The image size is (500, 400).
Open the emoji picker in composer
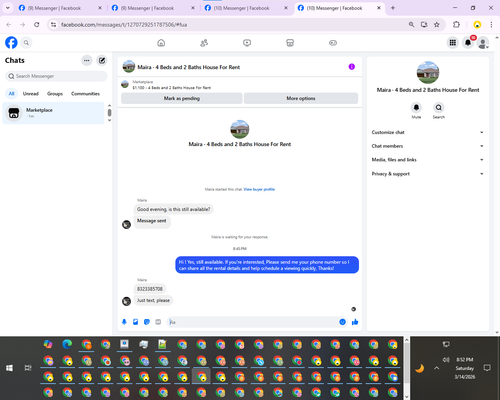click(x=342, y=322)
